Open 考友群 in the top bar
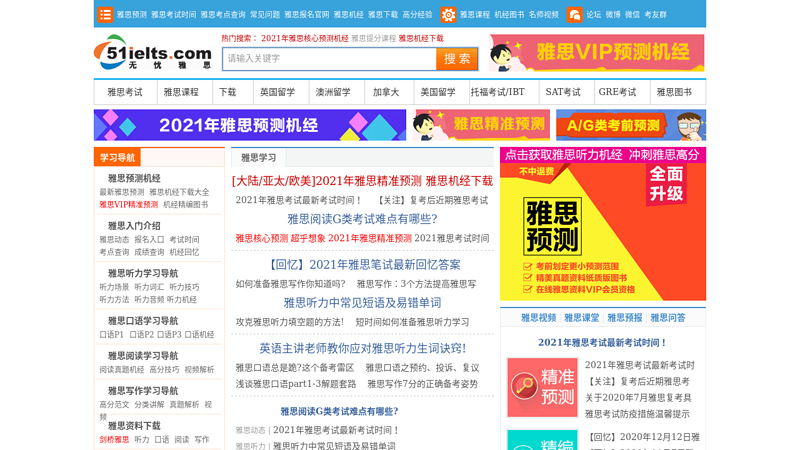Screen dimensions: 800x450 [x=656, y=15]
